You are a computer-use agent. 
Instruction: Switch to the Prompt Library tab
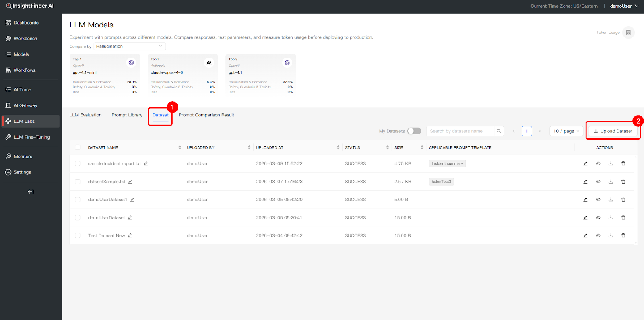[x=127, y=115]
